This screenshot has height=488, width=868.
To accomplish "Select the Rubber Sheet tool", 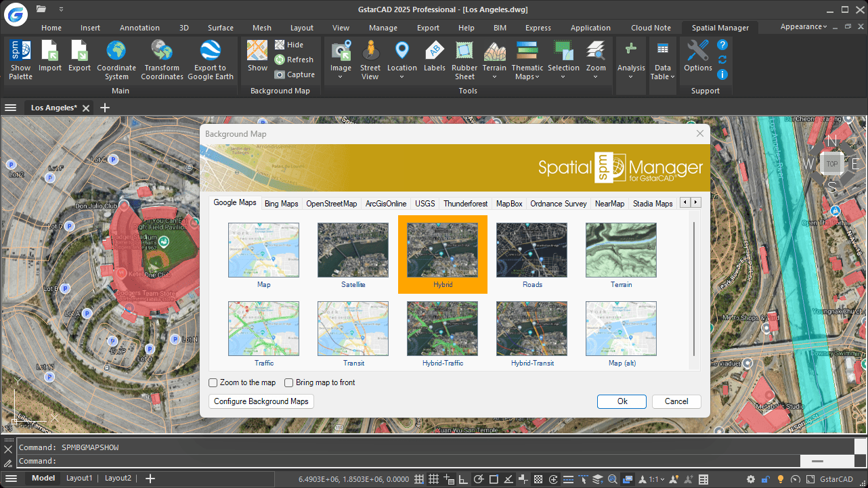I will 464,60.
